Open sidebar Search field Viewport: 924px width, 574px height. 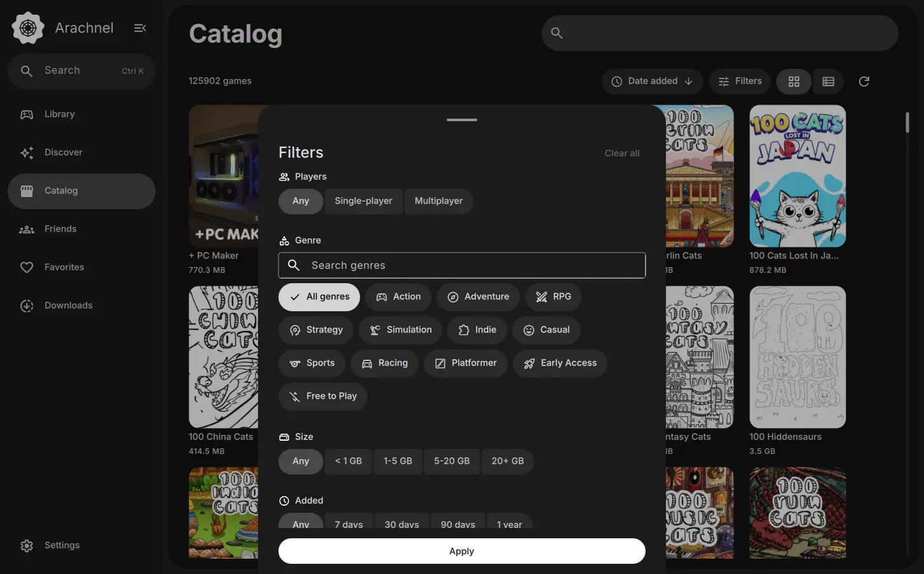coord(82,71)
